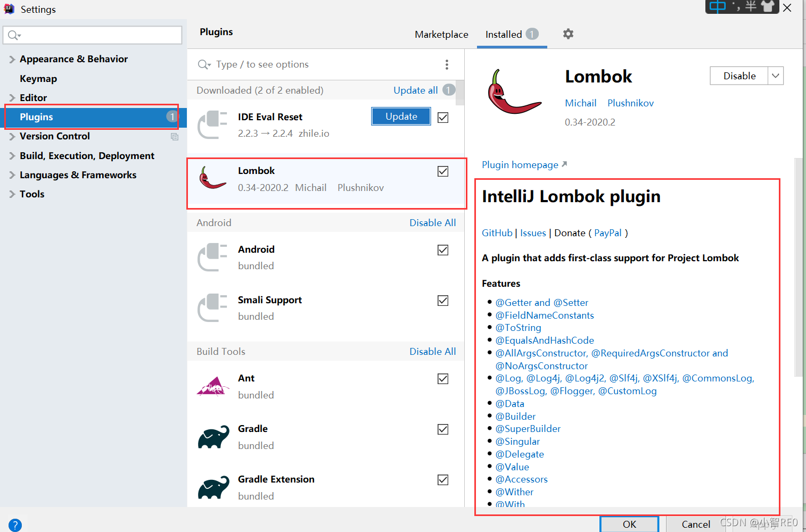The image size is (806, 532).
Task: Select Plugins in settings tree
Action: tap(94, 117)
